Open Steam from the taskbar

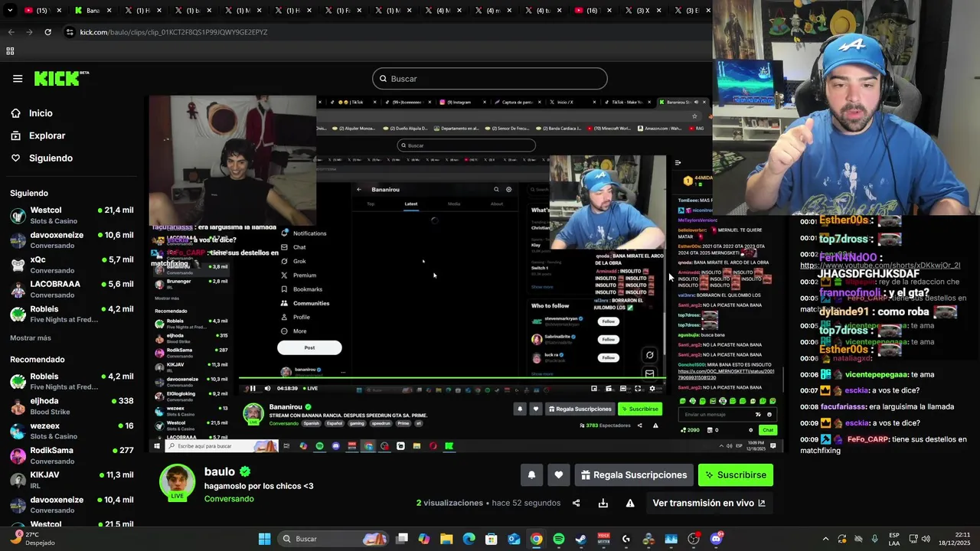click(x=581, y=539)
